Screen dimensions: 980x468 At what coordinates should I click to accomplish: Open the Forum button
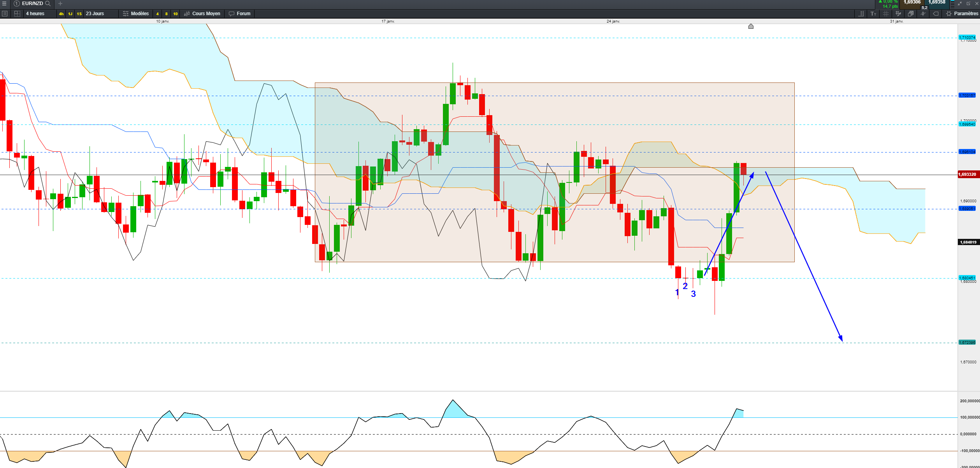click(240, 14)
